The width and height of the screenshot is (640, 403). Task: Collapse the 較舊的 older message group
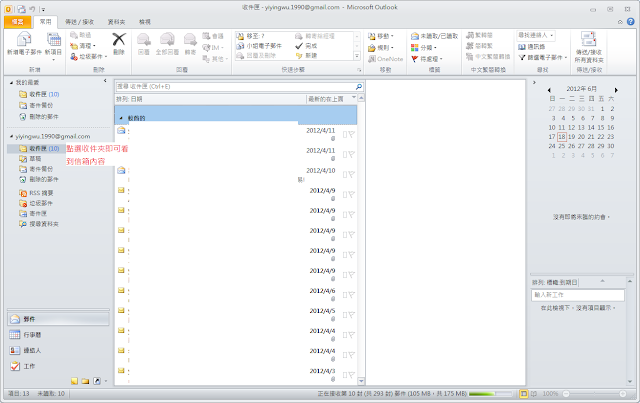click(x=121, y=118)
